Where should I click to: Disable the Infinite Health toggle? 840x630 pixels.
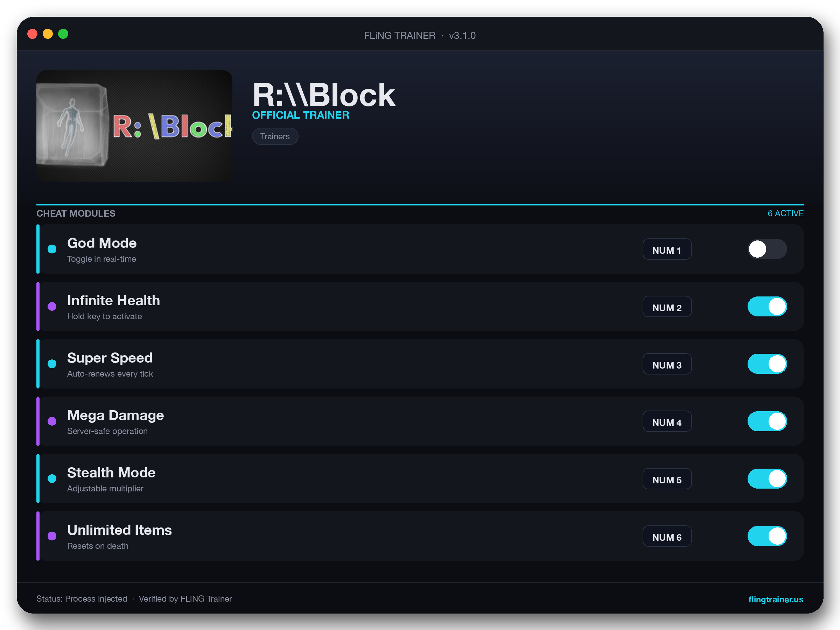click(x=767, y=307)
